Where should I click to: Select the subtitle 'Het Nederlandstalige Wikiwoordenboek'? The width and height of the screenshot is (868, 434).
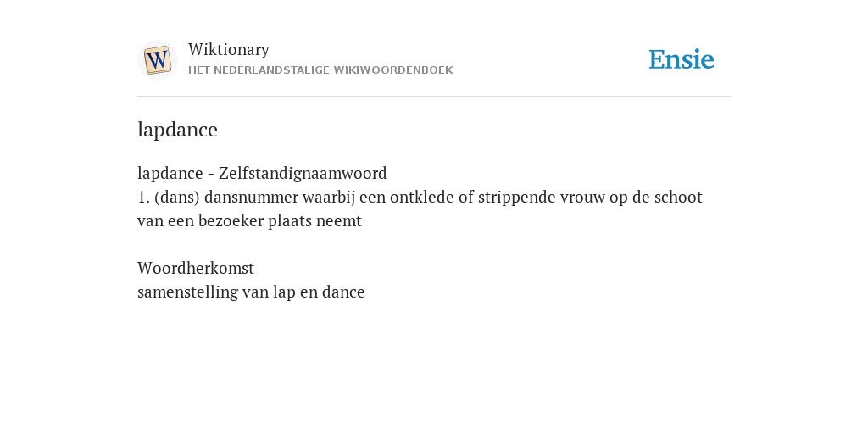(320, 70)
